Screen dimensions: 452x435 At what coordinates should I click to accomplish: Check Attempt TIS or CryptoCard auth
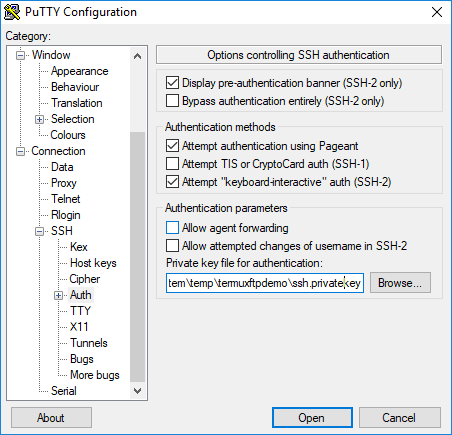coord(172,164)
